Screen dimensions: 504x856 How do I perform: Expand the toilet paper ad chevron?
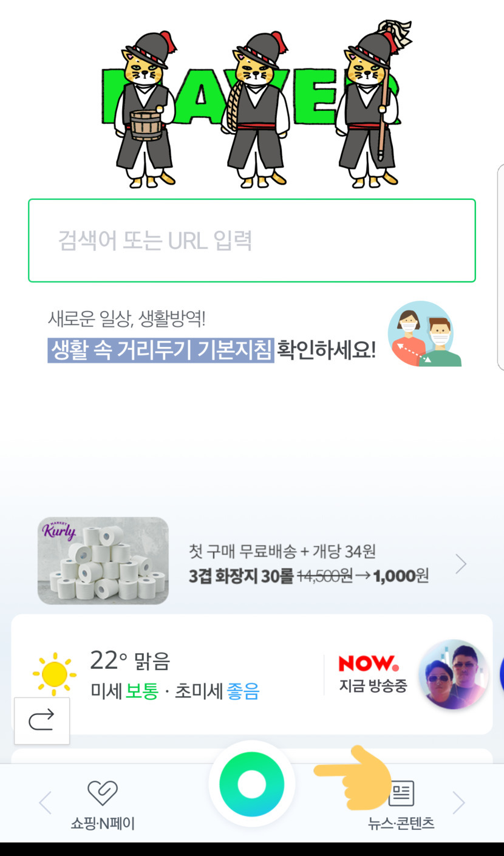461,564
